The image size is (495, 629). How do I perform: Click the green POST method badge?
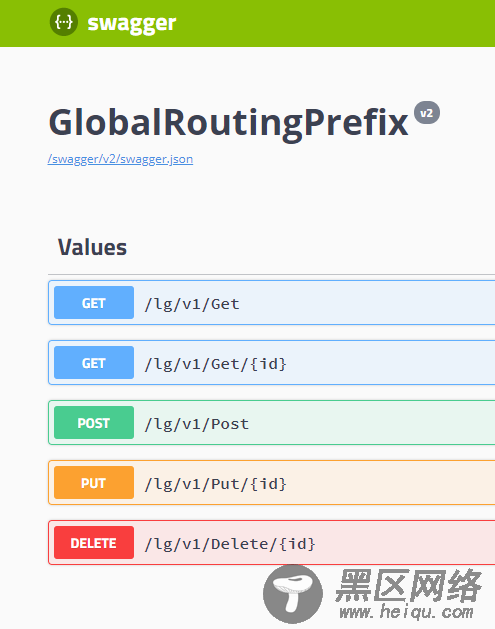coord(94,422)
